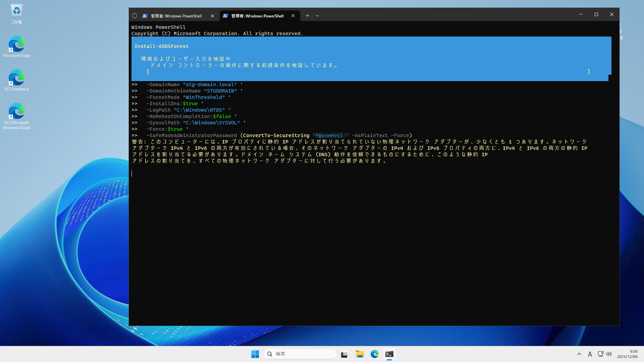Click the PowerShell icon on the active tab
The height and width of the screenshot is (362, 644).
click(x=225, y=16)
